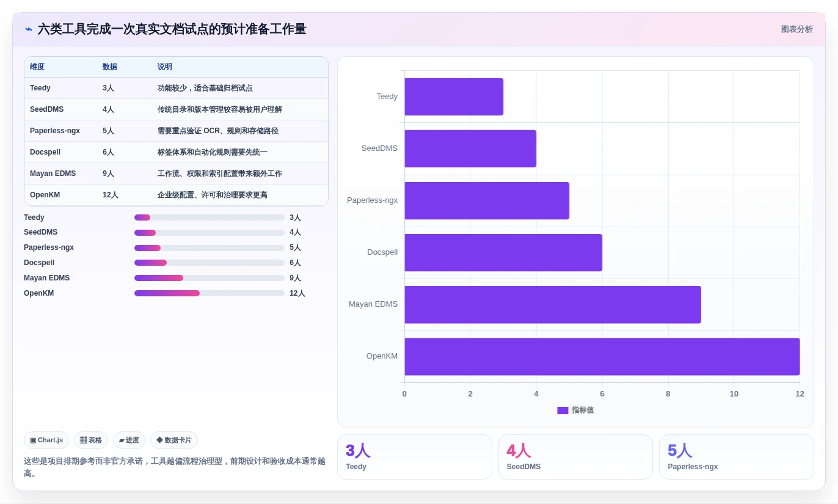The height and width of the screenshot is (504, 838).
Task: Open the 图表分析 label in header
Action: pyautogui.click(x=796, y=29)
